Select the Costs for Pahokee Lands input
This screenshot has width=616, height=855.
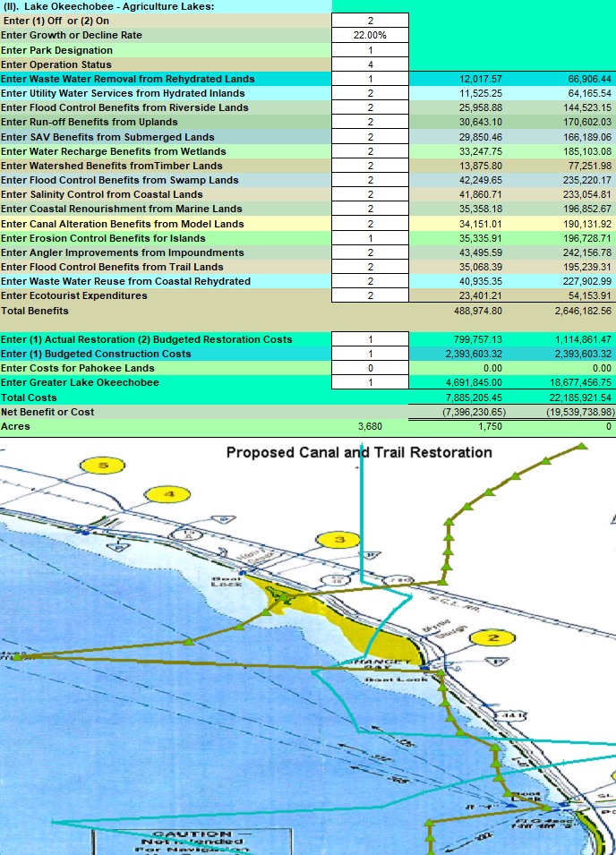[x=370, y=368]
